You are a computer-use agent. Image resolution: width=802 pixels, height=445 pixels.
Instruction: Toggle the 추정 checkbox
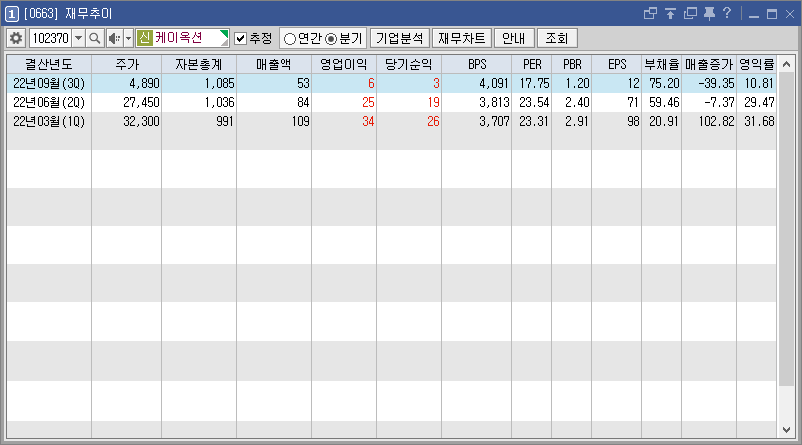pos(240,38)
